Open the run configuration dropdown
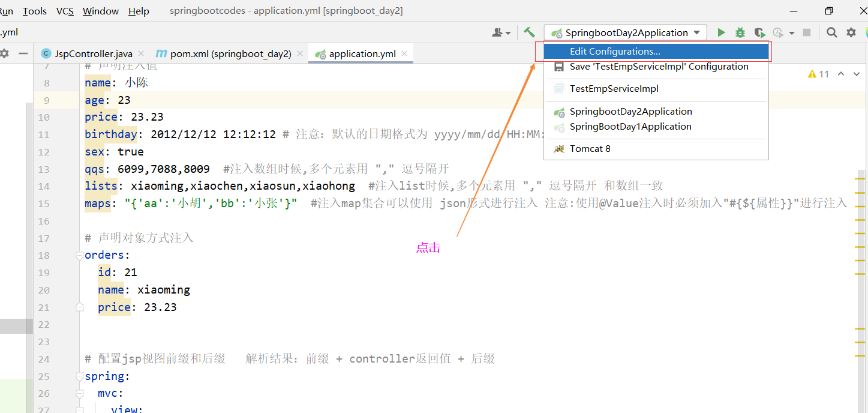The height and width of the screenshot is (413, 868). tap(625, 32)
